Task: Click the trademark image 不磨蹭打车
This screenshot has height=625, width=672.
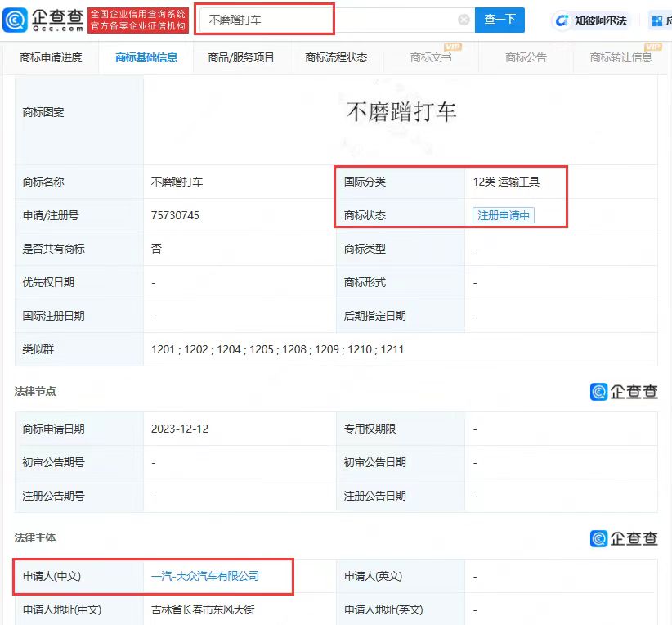Action: tap(401, 112)
